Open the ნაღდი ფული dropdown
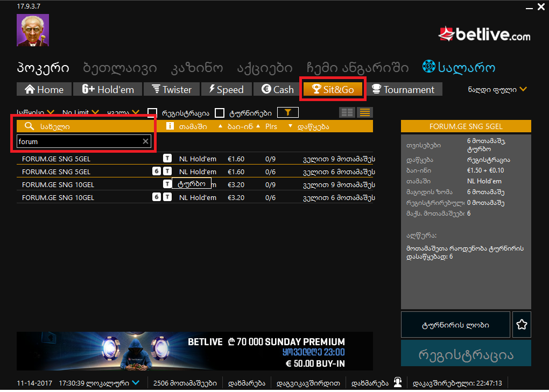This screenshot has height=392, width=549. pos(497,89)
